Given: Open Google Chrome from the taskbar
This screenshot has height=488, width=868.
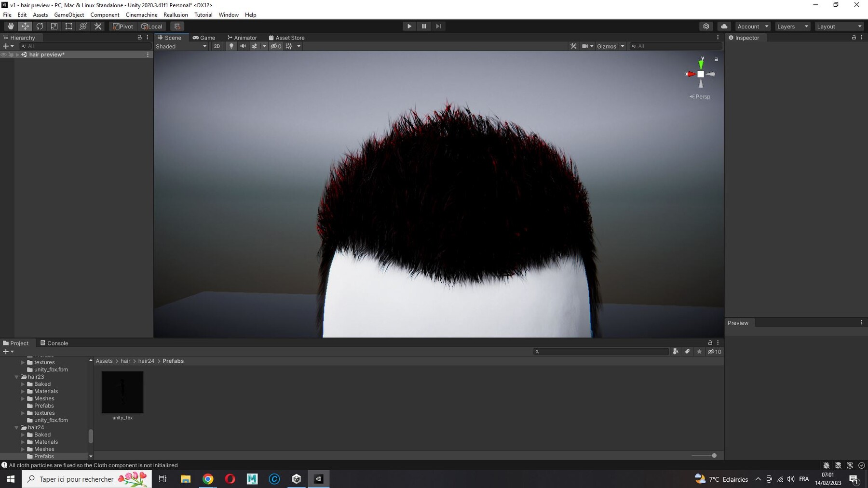Looking at the screenshot, I should 208,479.
